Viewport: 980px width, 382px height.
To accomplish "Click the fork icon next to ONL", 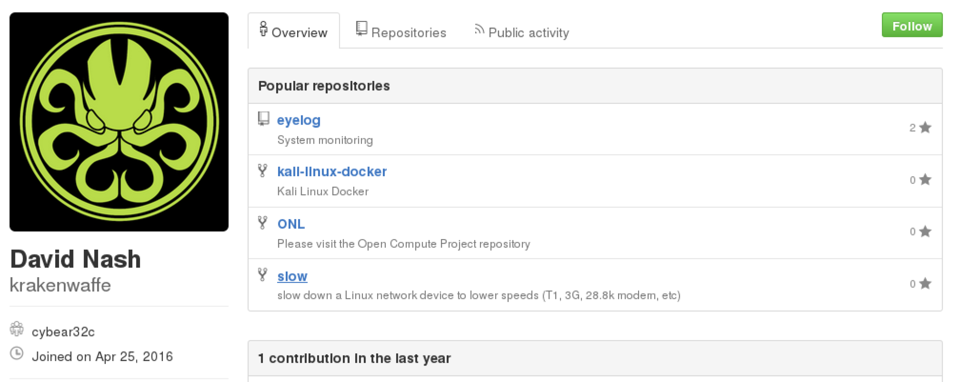I will pyautogui.click(x=262, y=223).
